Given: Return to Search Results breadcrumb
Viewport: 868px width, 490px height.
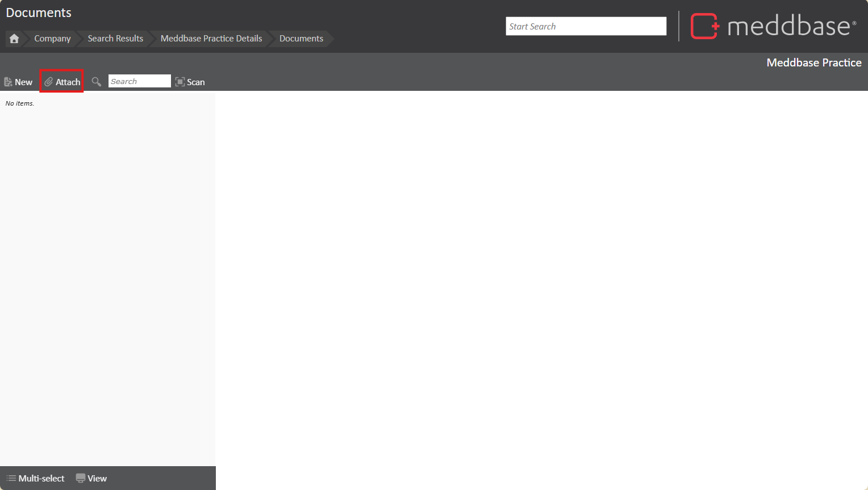Looking at the screenshot, I should (x=115, y=39).
